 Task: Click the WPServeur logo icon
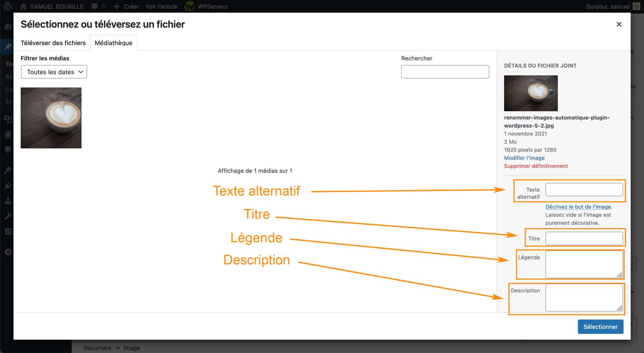coord(190,6)
